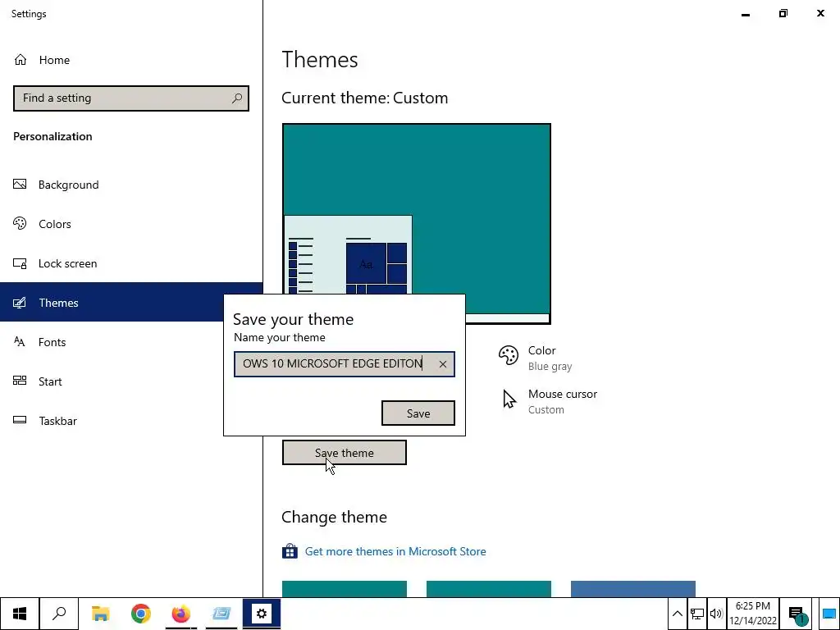Show hidden tray icons chevron
Screen dimensions: 840x630
[677, 614]
